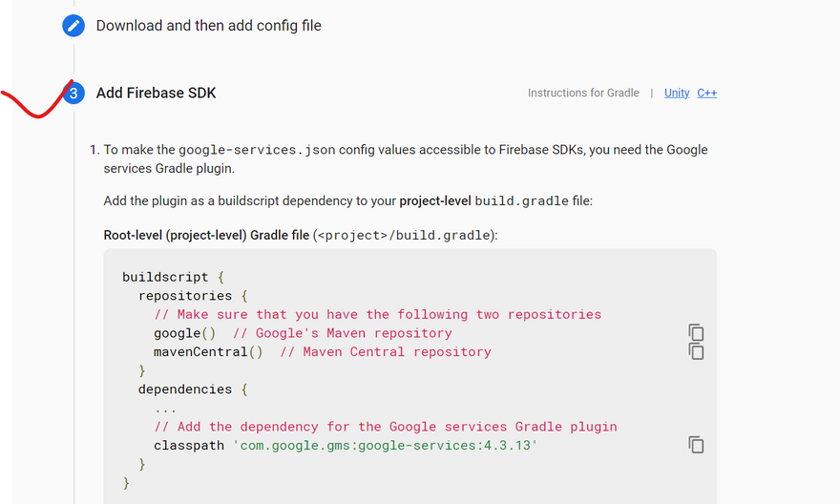Click the google() text in code block
This screenshot has height=504, width=840.
click(184, 333)
